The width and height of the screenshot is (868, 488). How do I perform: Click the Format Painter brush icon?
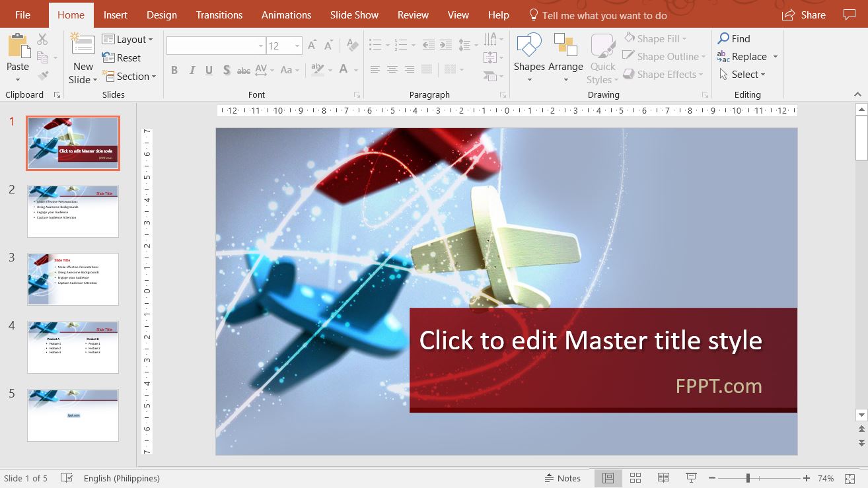tap(43, 75)
